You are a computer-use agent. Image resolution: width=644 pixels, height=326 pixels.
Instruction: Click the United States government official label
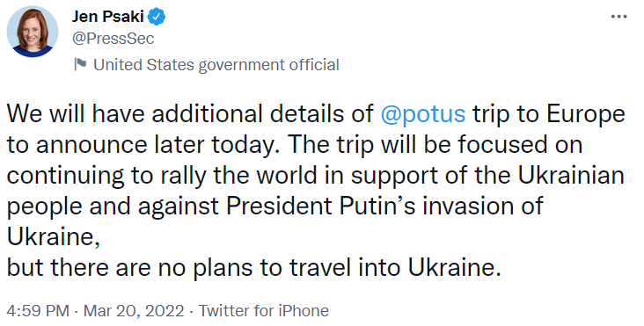click(x=216, y=65)
